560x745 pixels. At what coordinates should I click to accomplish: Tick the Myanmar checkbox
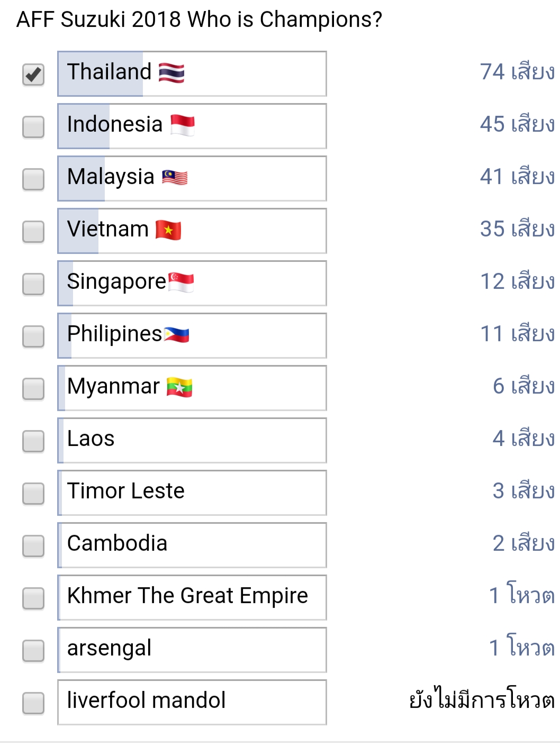pyautogui.click(x=33, y=389)
